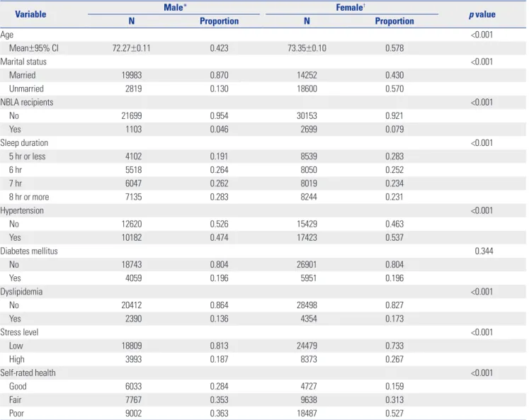Click the value 4354

tap(309, 319)
